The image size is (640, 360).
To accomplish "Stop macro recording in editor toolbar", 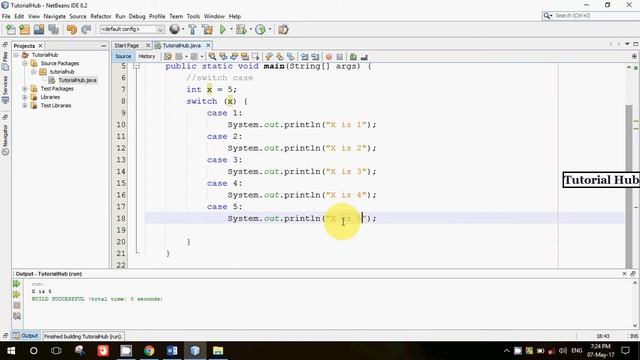I will coord(340,57).
